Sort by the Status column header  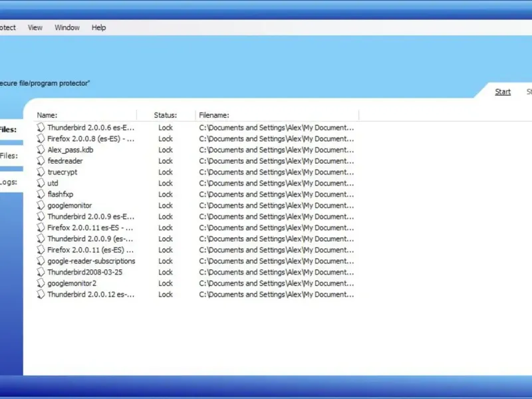pos(165,115)
